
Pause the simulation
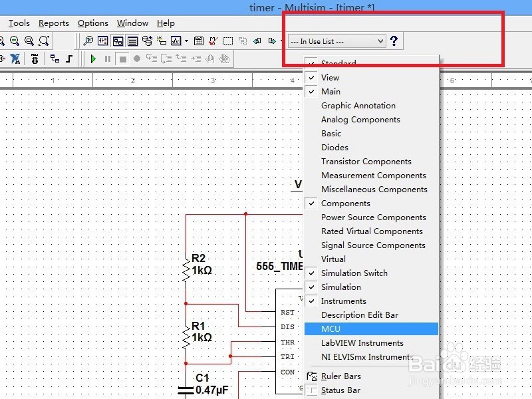[108, 59]
